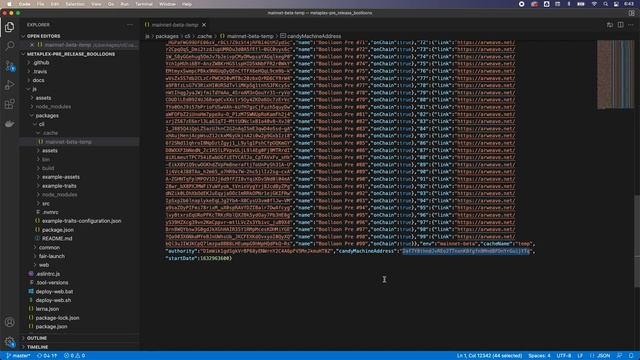Collapse the js folder
The width and height of the screenshot is (640, 360).
click(x=34, y=89)
